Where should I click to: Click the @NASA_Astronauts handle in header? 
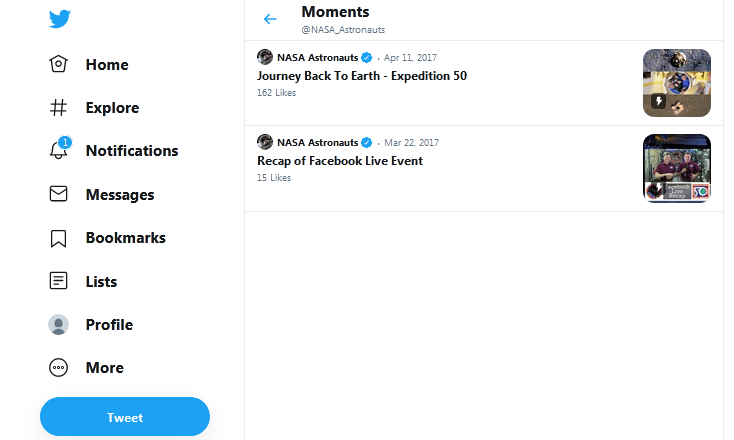(x=343, y=30)
